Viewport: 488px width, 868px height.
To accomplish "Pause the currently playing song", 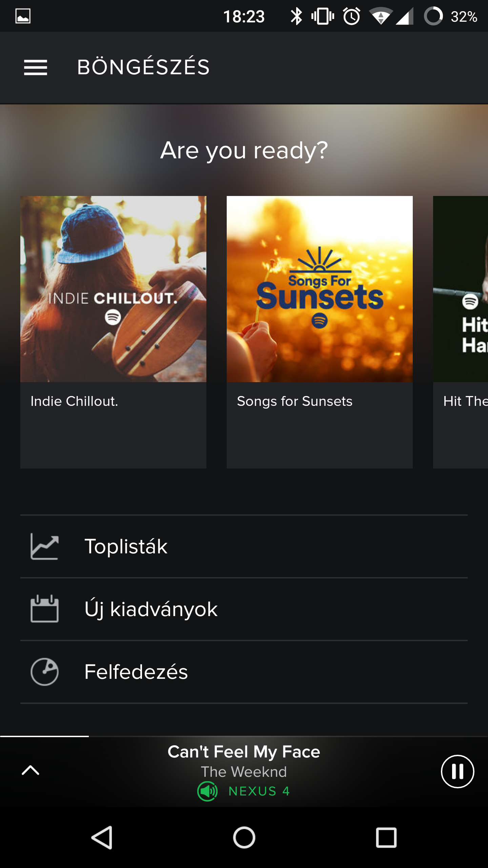I will point(457,771).
